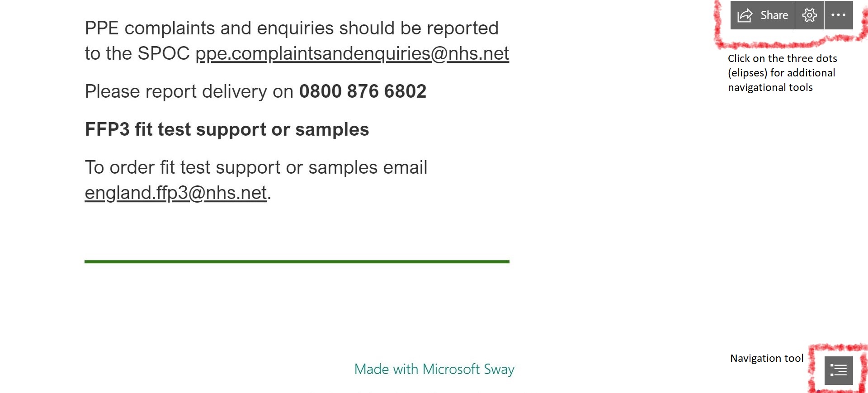The height and width of the screenshot is (393, 868).
Task: Open the settings gear icon
Action: click(x=809, y=15)
